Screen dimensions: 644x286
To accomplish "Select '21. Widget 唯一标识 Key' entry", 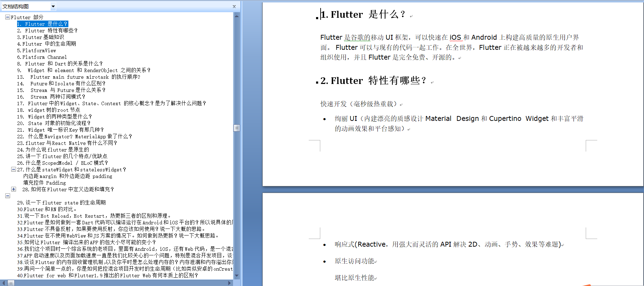I will tap(60, 130).
